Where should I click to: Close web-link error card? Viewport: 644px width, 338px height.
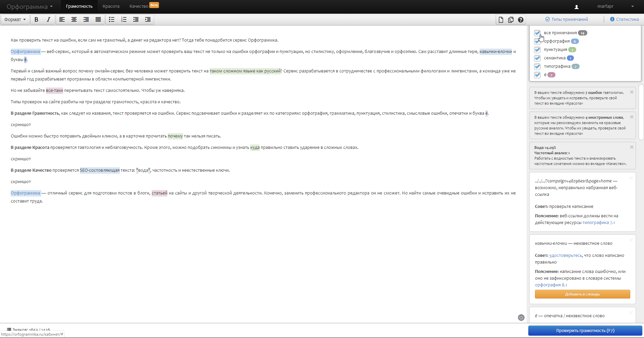[631, 178]
